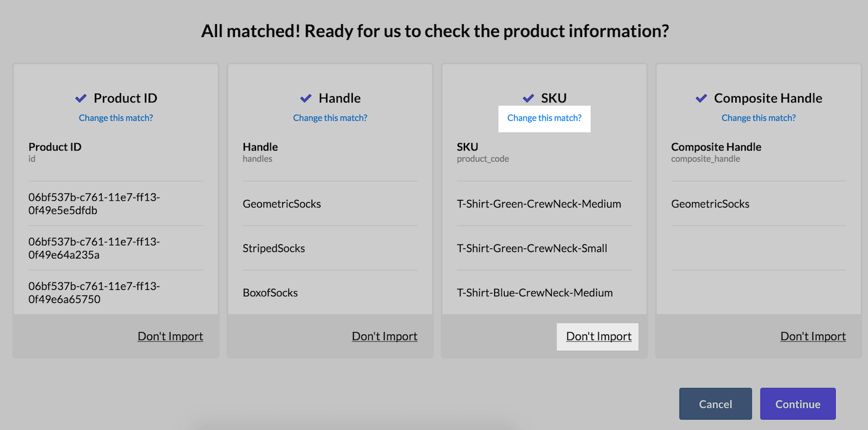
Task: Click 'Don't Import' beneath the Handle column
Action: coord(384,336)
